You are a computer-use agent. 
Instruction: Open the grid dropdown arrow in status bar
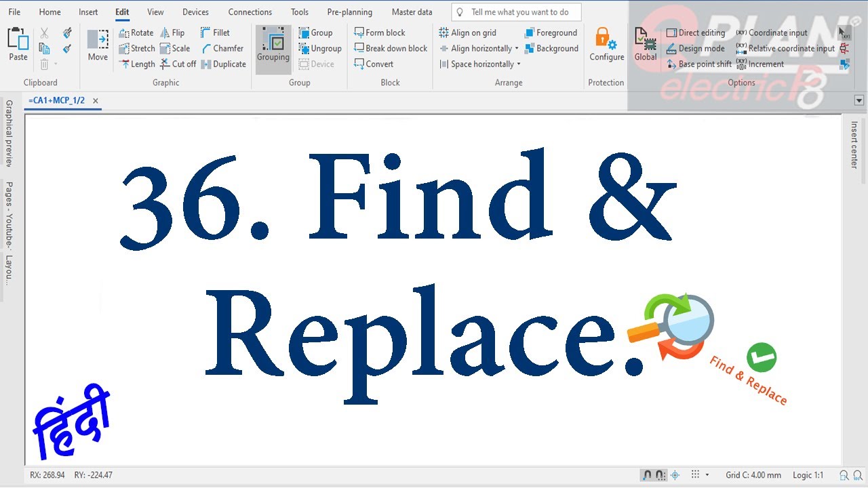click(707, 475)
